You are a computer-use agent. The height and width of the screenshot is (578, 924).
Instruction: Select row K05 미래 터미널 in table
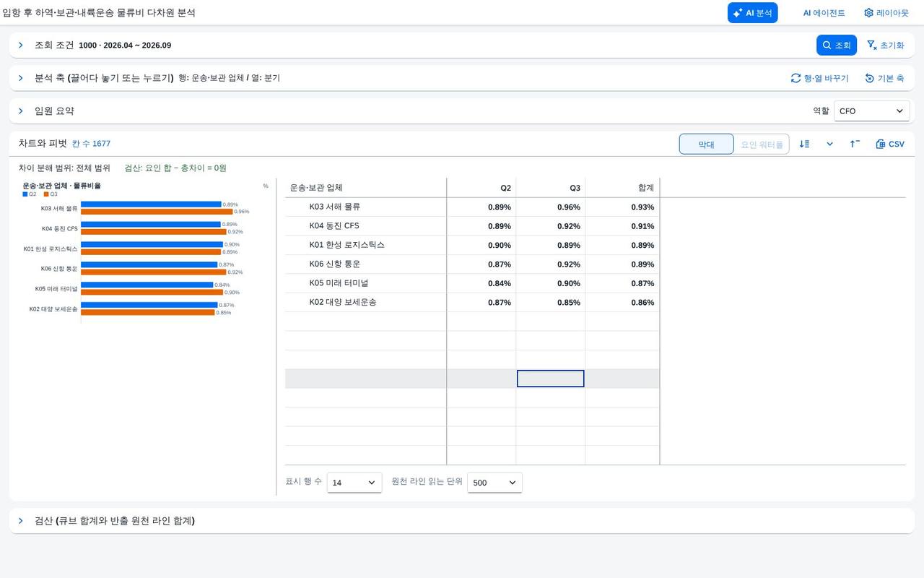[x=472, y=283]
